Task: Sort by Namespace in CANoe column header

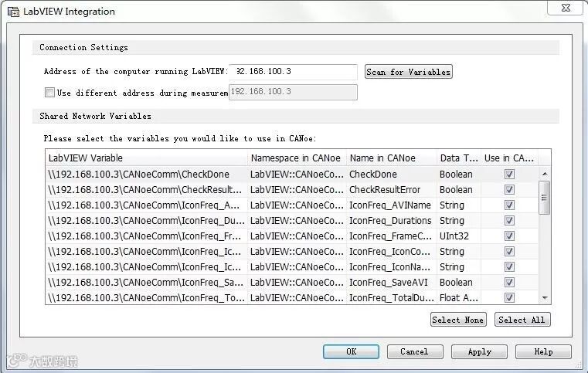Action: [x=297, y=158]
